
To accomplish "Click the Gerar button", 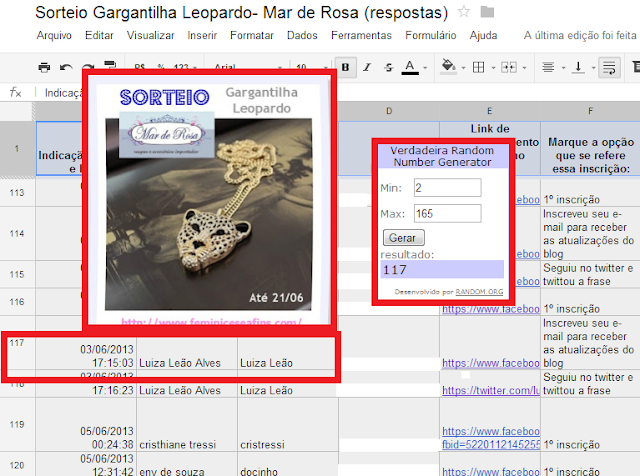I will point(403,238).
